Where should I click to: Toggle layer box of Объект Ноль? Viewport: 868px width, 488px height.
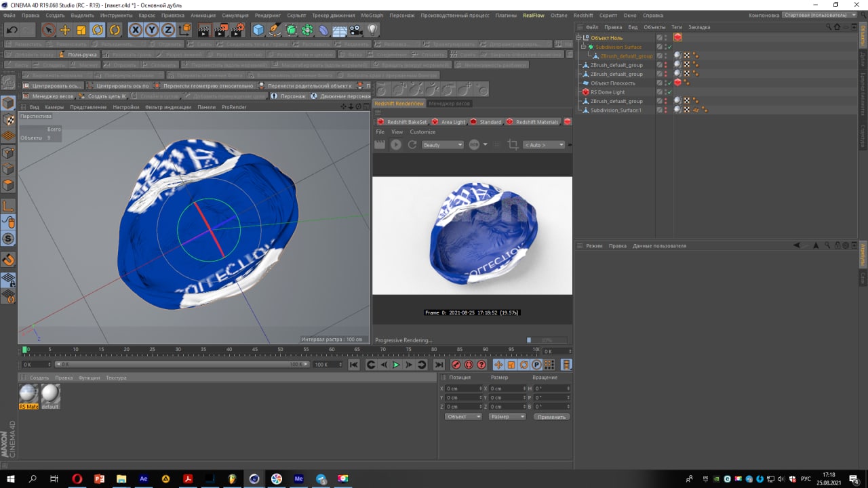(x=659, y=38)
